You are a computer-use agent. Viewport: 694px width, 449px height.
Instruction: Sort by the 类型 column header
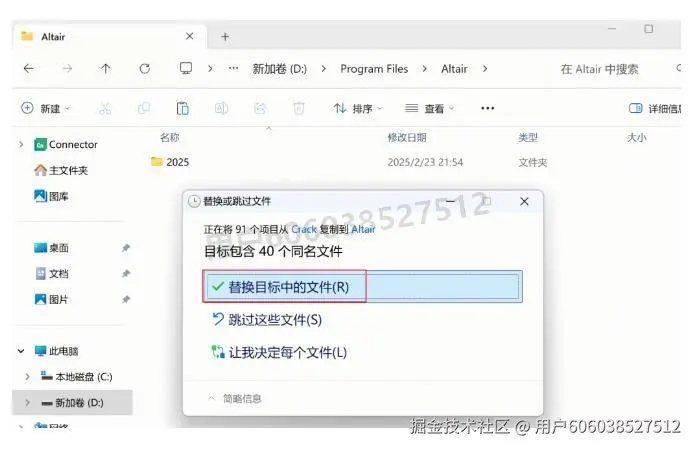coord(528,137)
